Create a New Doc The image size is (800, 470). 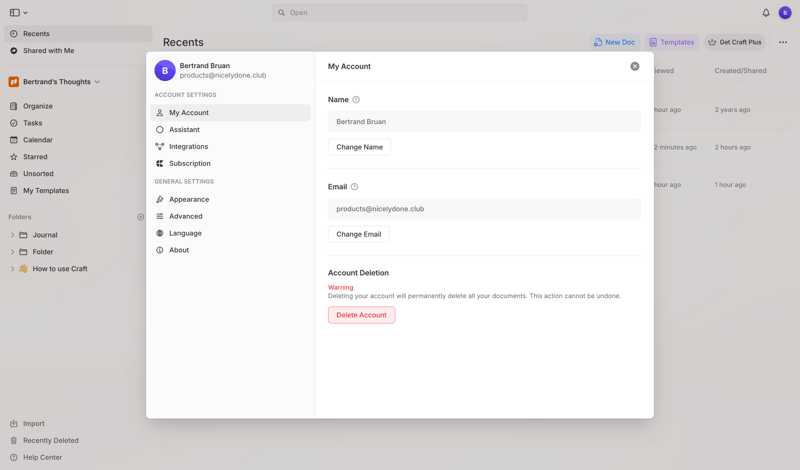coord(615,42)
